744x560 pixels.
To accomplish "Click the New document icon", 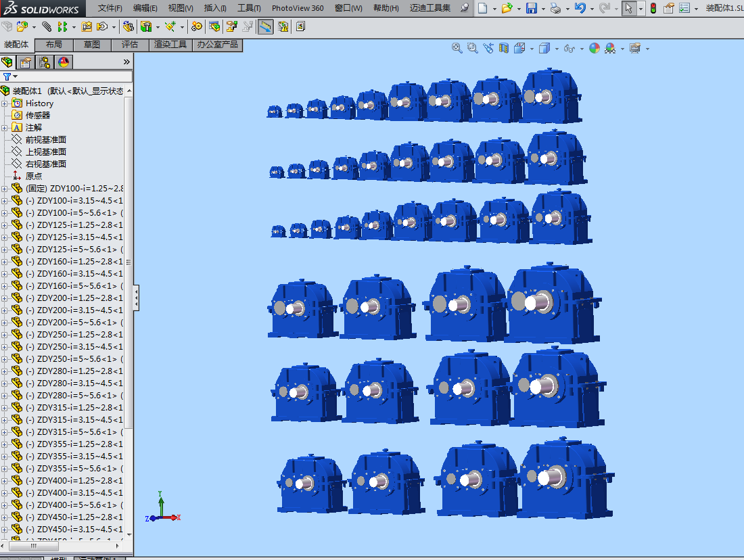I will coord(482,8).
